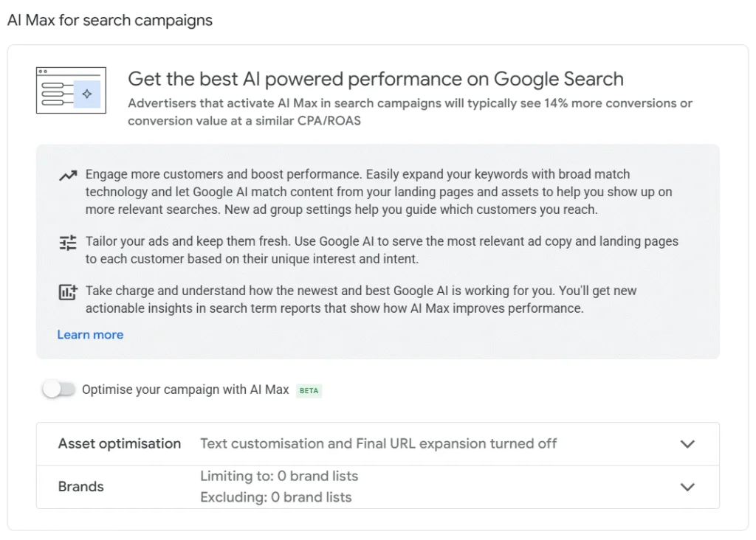Click the 'Tailor your ads' paragraph
The width and height of the screenshot is (756, 540).
pyautogui.click(x=381, y=250)
